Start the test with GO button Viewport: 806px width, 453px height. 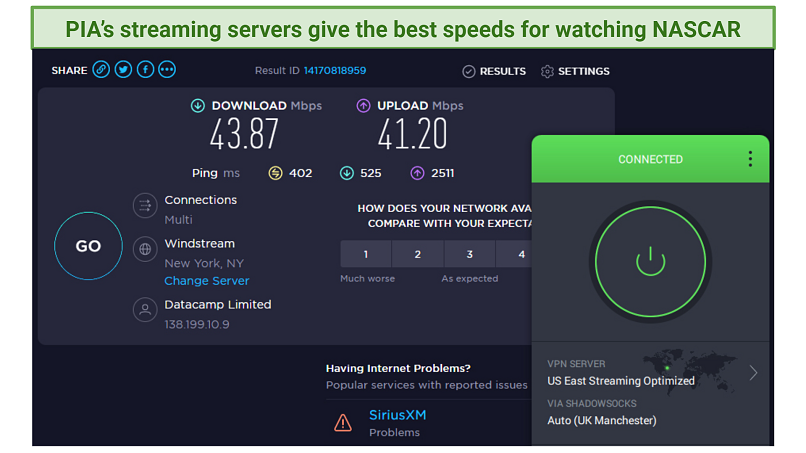click(x=88, y=246)
